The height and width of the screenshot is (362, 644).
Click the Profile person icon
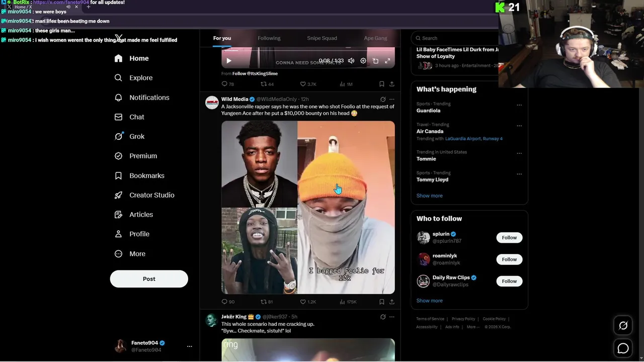pos(118,234)
